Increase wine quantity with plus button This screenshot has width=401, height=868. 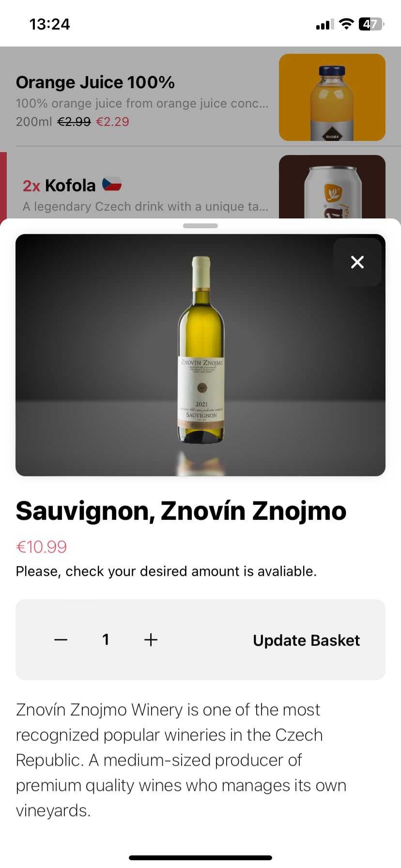tap(151, 640)
